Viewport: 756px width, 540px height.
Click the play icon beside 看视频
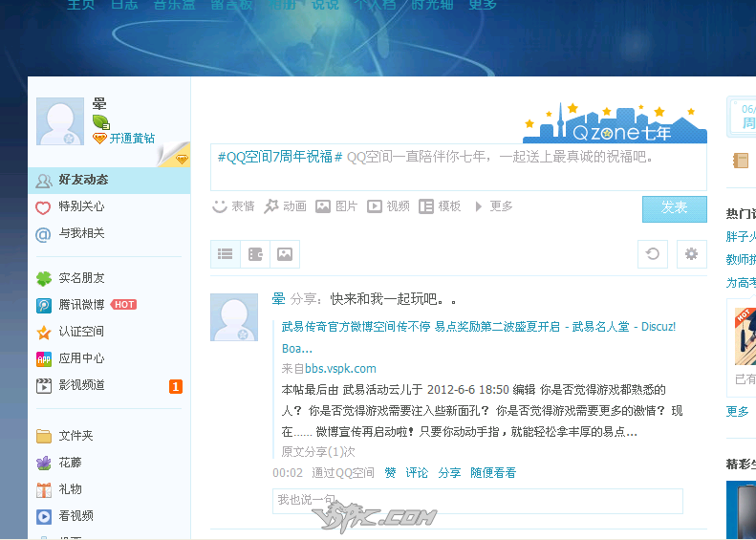[x=43, y=517]
